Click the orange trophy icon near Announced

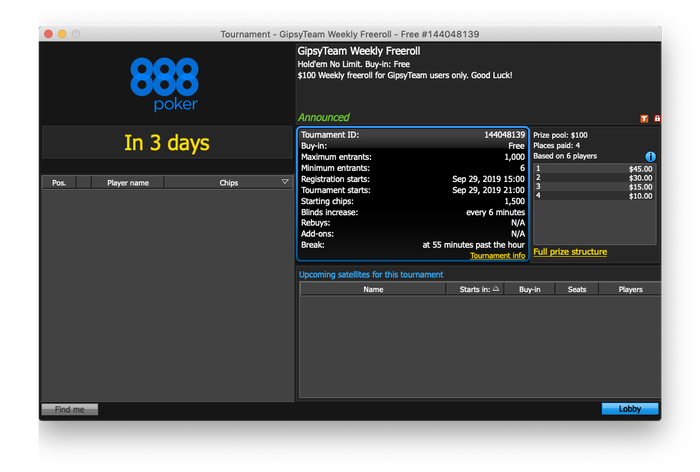644,118
